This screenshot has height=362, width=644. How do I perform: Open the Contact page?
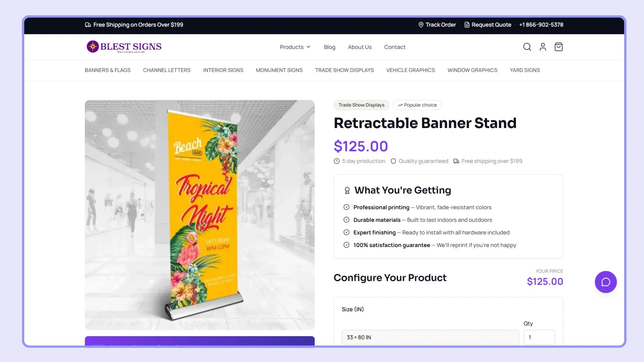click(394, 47)
